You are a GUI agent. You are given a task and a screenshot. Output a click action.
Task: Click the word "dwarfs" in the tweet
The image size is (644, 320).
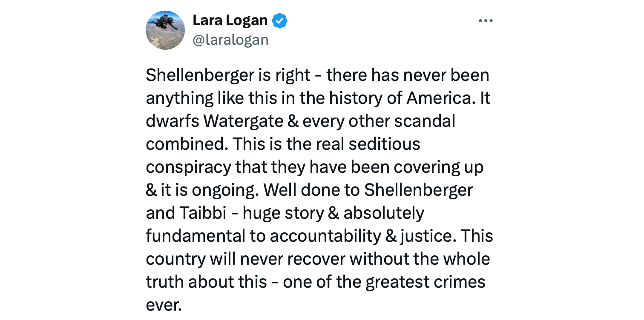tap(172, 121)
